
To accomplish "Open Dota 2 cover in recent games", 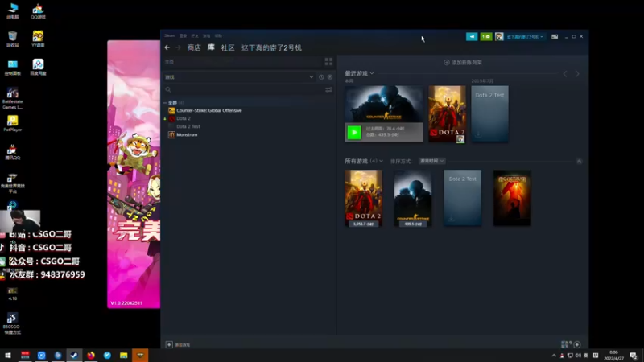I will [447, 113].
